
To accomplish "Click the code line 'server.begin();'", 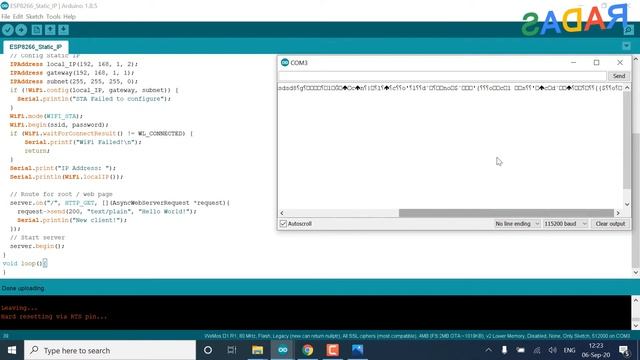I will point(37,246).
